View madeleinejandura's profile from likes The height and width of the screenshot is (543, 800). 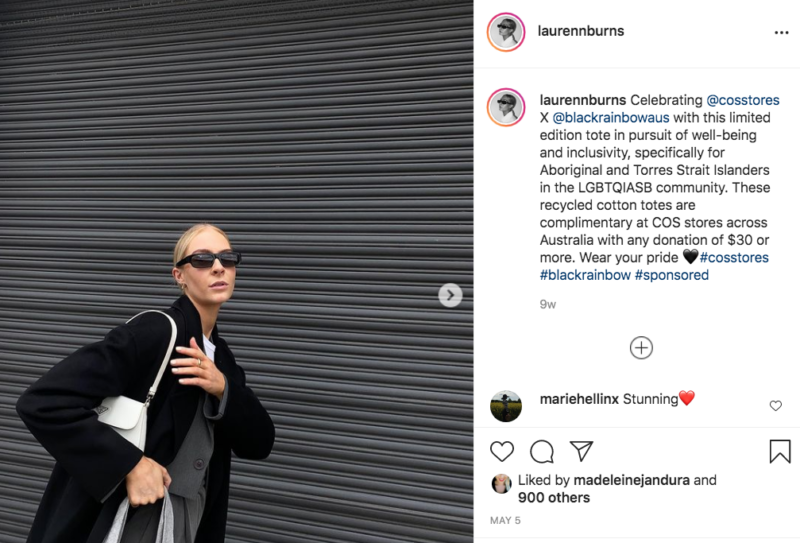point(631,480)
